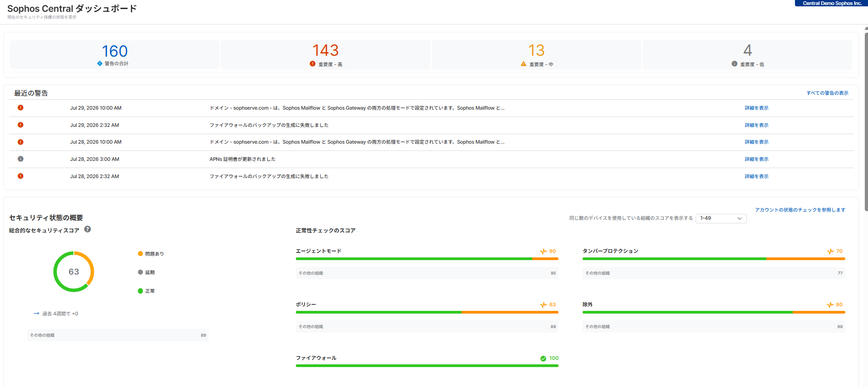Click the Jul 28, 2026 2:32 AM timestamp
The width and height of the screenshot is (868, 387).
pos(94,176)
